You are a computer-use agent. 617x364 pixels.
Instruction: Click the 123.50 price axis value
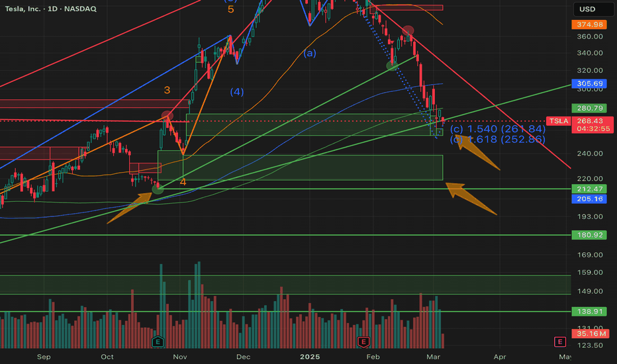pyautogui.click(x=589, y=345)
